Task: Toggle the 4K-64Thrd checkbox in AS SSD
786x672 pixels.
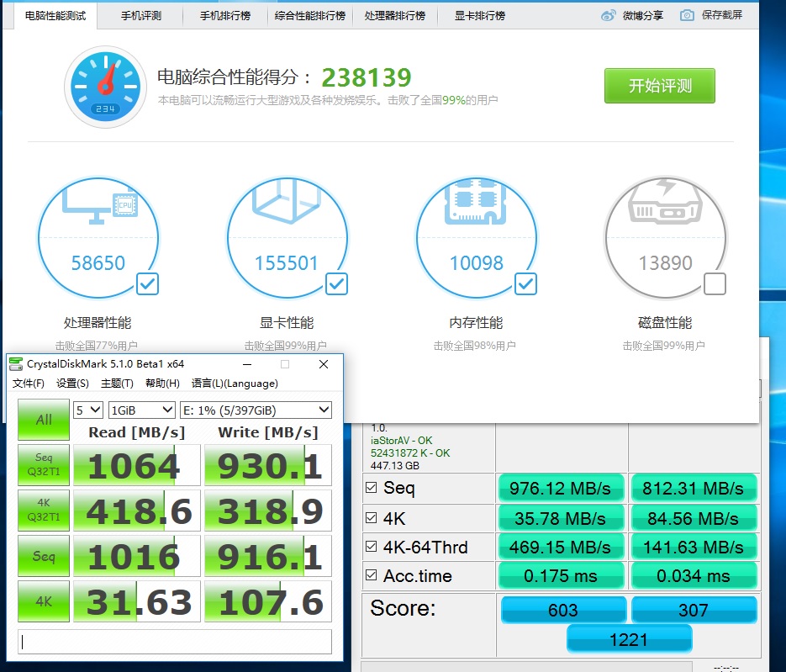Action: (372, 546)
